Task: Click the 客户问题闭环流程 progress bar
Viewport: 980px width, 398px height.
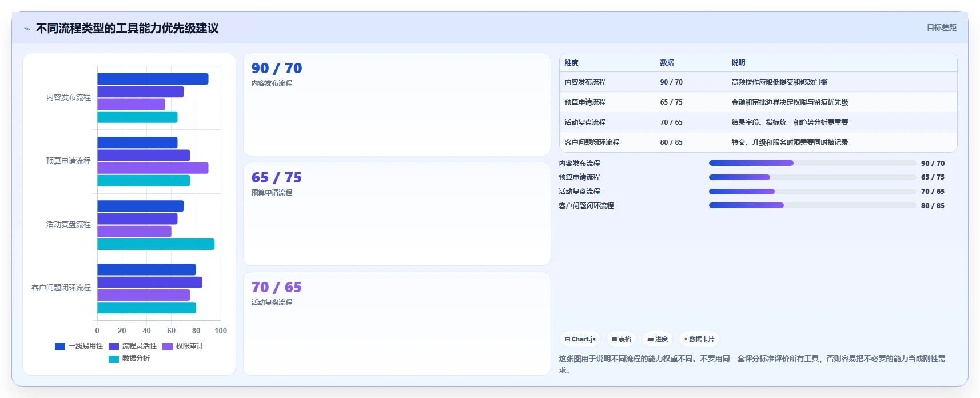Action: click(812, 205)
